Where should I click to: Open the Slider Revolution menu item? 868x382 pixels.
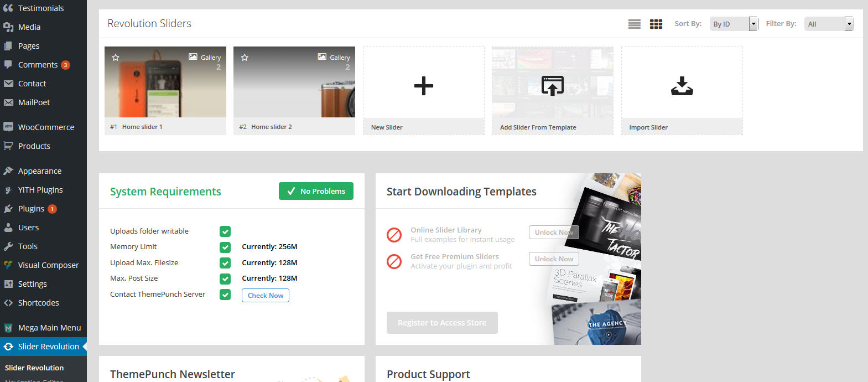(x=43, y=347)
